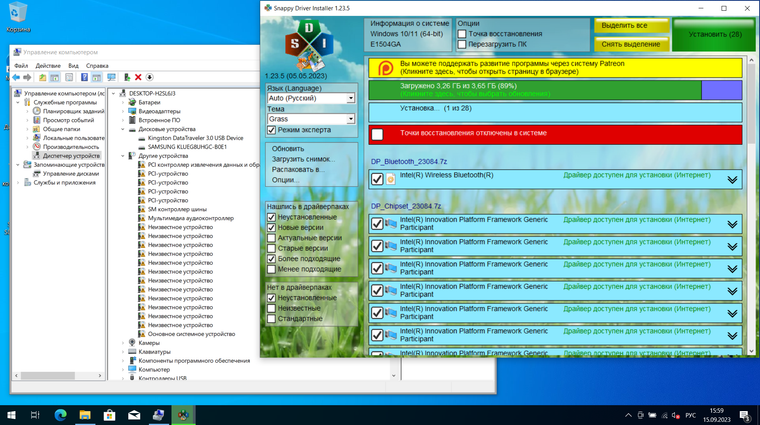Expand the Батареи device category
The width and height of the screenshot is (760, 425).
[x=123, y=102]
